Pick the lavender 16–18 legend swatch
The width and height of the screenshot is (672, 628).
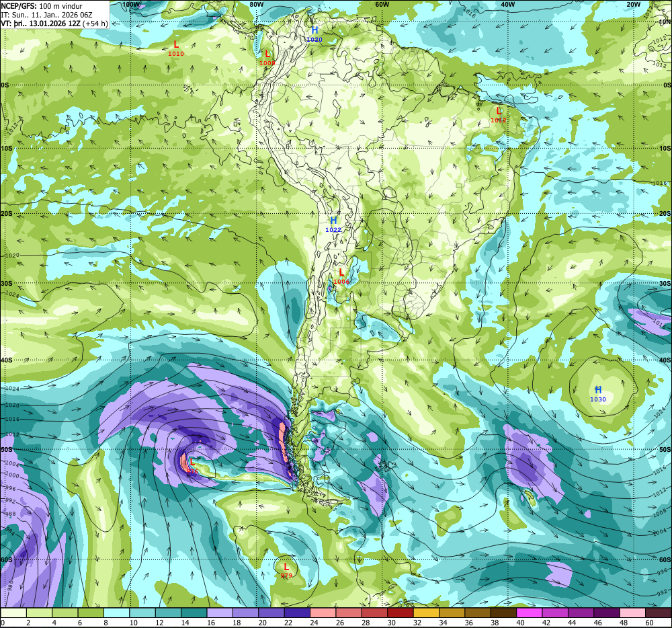[220, 613]
